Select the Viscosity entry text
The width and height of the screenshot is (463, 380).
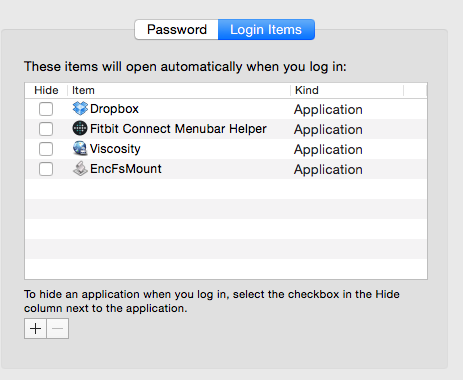click(115, 149)
